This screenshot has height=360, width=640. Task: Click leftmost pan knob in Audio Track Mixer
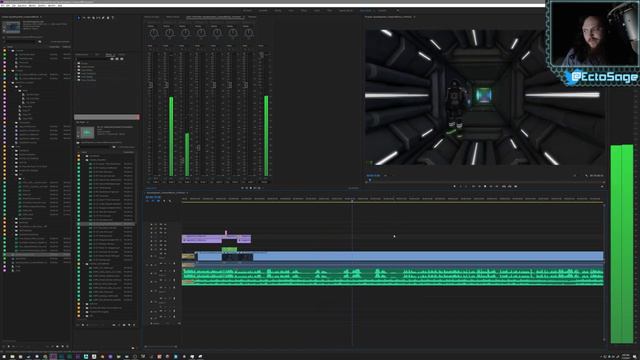coord(154,33)
